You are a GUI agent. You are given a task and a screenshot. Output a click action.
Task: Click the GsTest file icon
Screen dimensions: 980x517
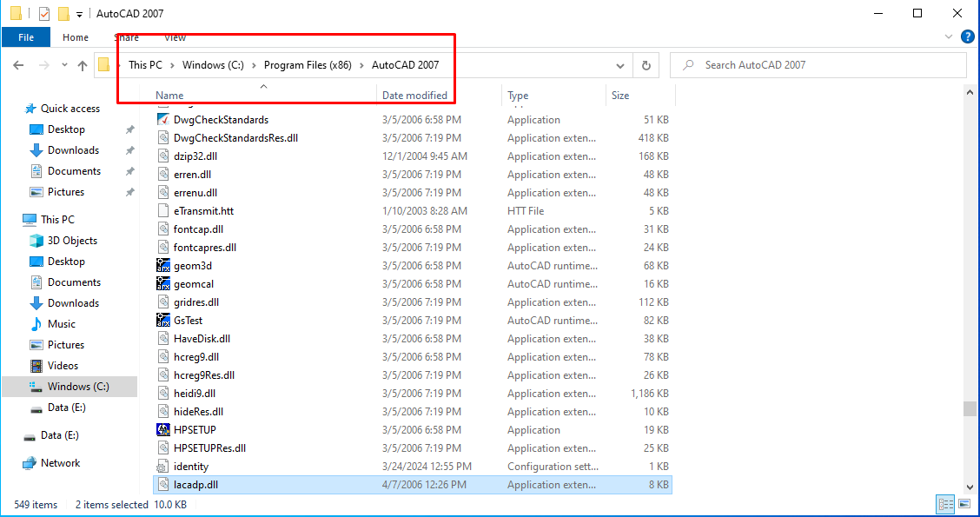click(x=163, y=321)
